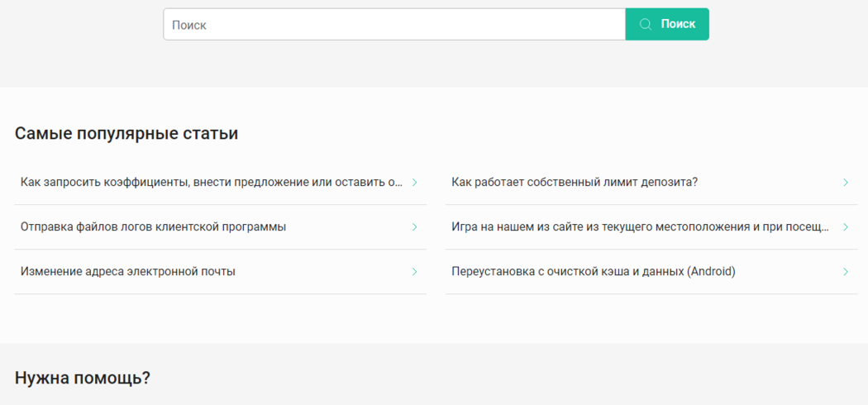Image resolution: width=868 pixels, height=405 pixels.
Task: Click the arrow beside 'Отправка файлов логов'
Action: pos(414,226)
